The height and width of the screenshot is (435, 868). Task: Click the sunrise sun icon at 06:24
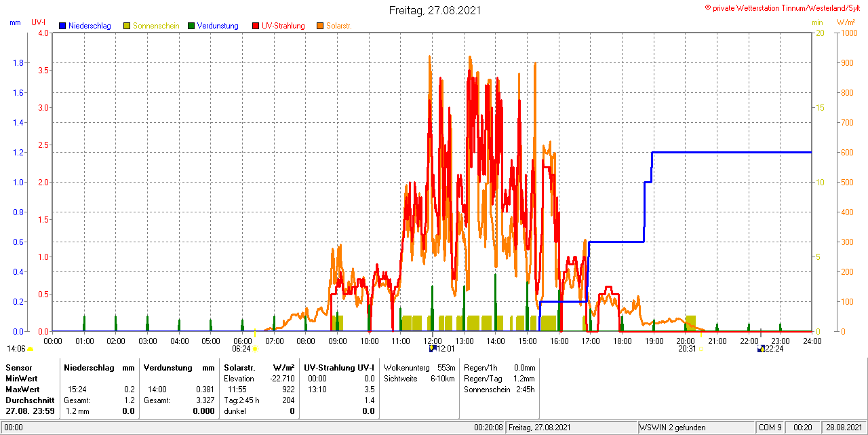255,349
